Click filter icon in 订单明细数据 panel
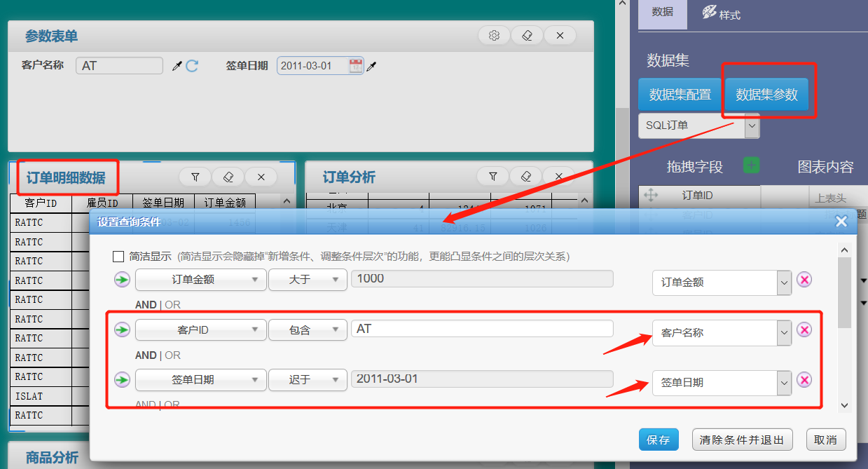This screenshot has width=868, height=469. [195, 177]
